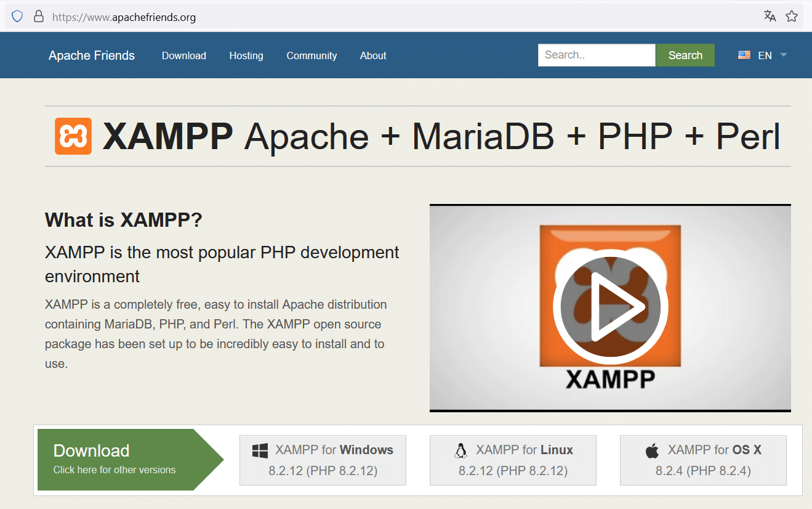Screen dimensions: 812x509
Task: Click Download for other versions banner
Action: click(x=131, y=460)
